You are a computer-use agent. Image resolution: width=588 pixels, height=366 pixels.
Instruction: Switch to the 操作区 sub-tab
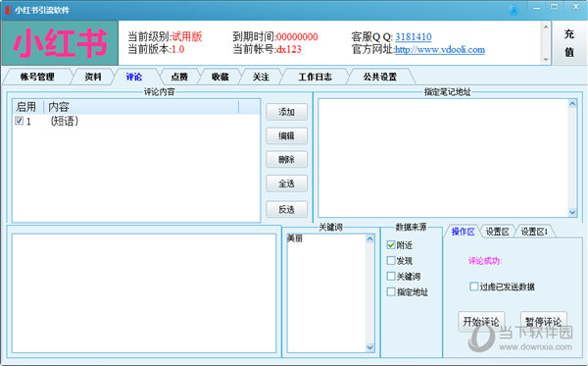[x=463, y=232]
